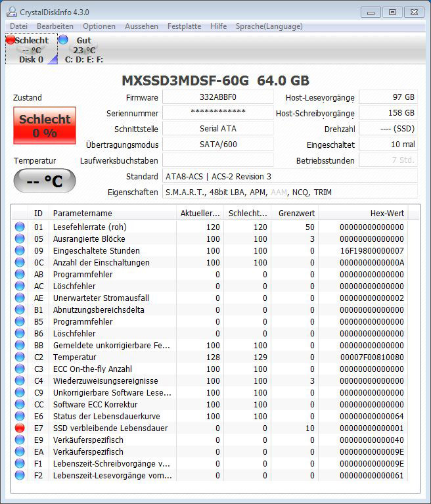Click the blue status icon for Lesefehlerrate (roh)
The width and height of the screenshot is (431, 504).
[20, 227]
